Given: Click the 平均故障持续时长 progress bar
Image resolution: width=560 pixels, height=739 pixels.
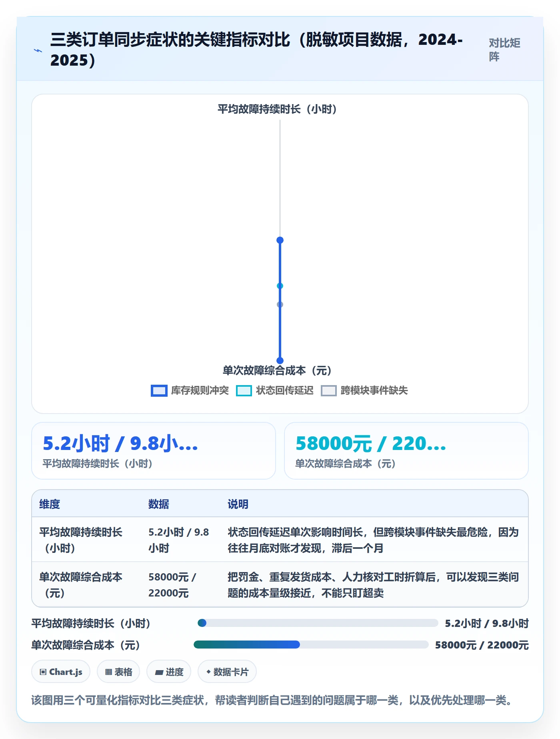Looking at the screenshot, I should point(318,623).
